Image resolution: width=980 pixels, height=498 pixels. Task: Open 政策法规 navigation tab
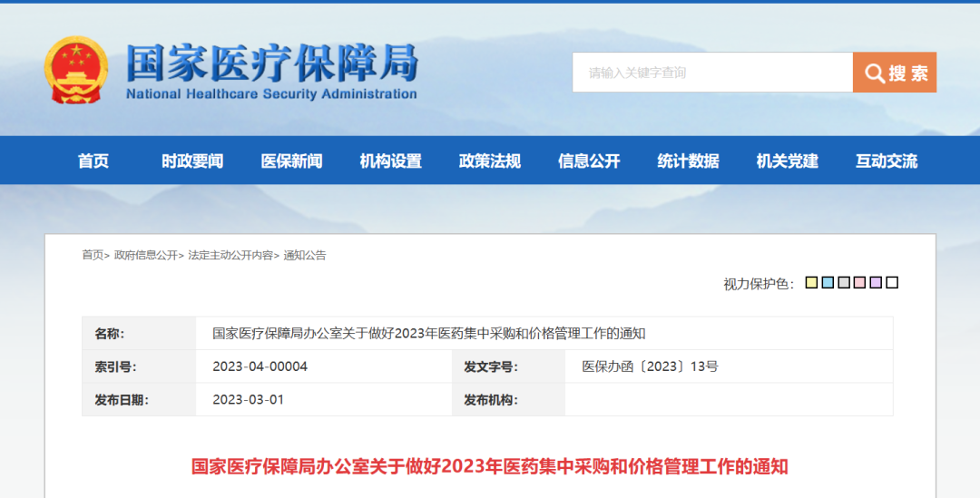coord(490,161)
